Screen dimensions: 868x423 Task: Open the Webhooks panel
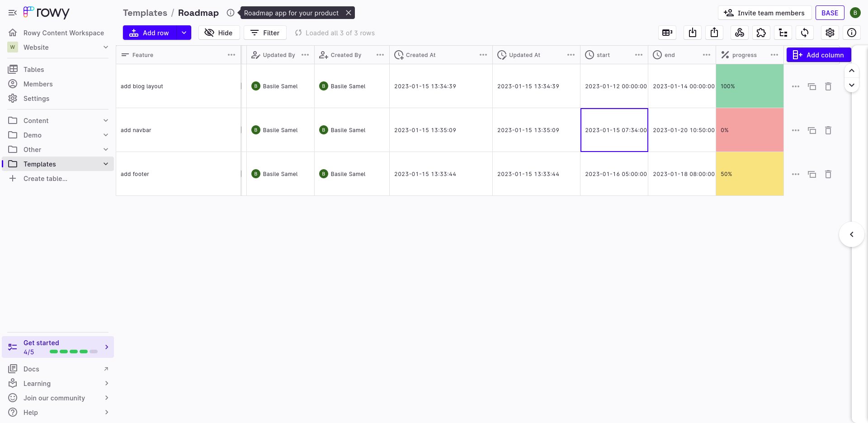pyautogui.click(x=740, y=33)
